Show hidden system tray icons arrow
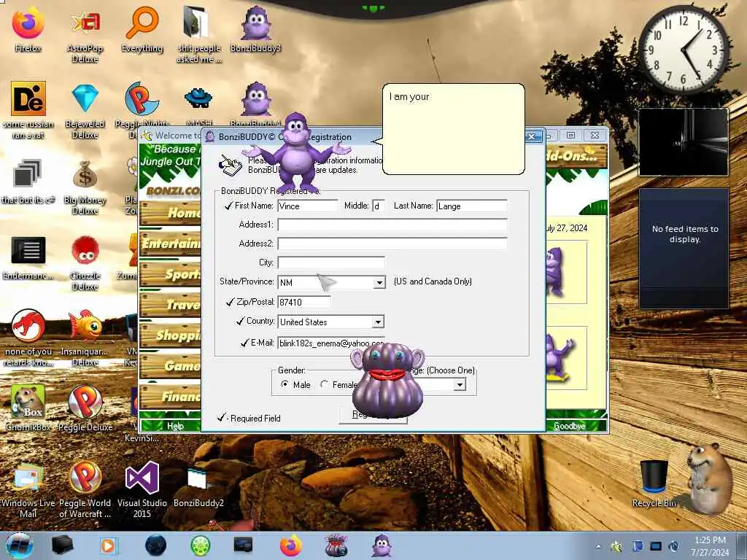 [x=598, y=546]
